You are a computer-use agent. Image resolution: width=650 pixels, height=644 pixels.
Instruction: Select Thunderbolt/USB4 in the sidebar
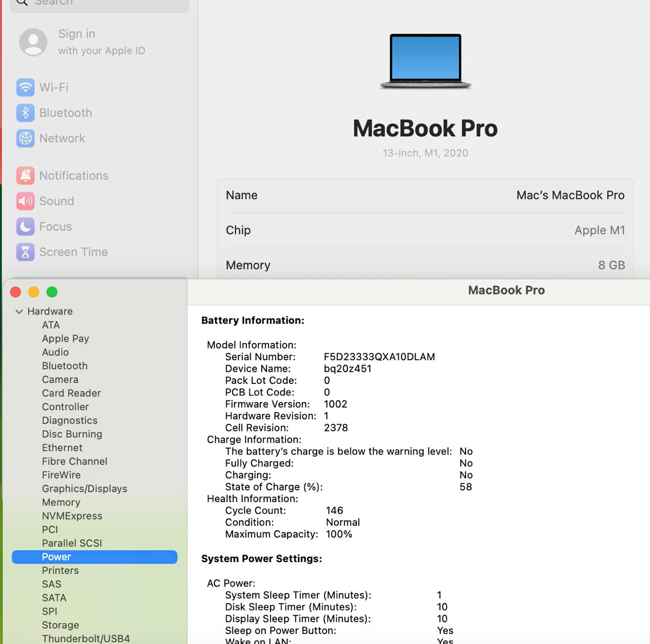click(86, 638)
